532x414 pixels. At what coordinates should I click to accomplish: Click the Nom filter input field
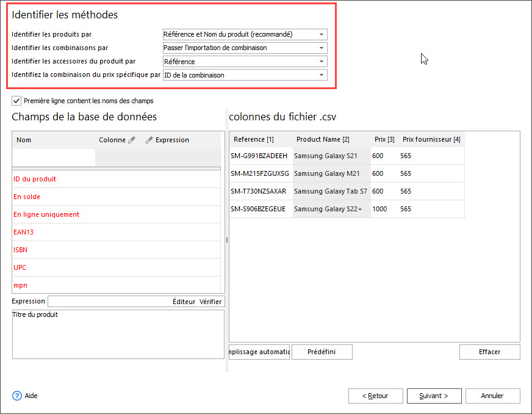point(54,158)
